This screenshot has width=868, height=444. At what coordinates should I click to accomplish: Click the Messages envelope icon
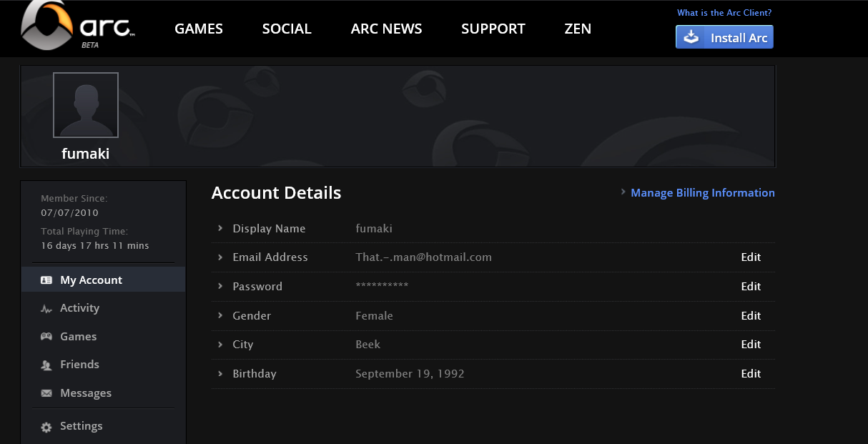46,393
